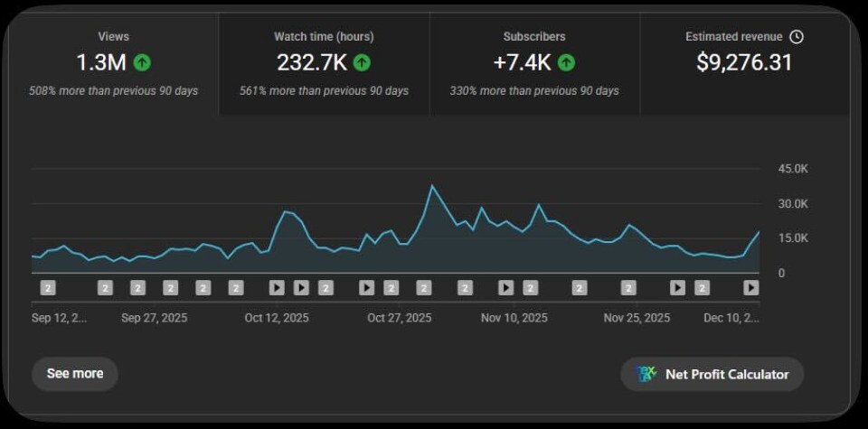Click the logo icon inside Net Profit Calculator
Screen dimensions: 868x429
[x=647, y=374]
